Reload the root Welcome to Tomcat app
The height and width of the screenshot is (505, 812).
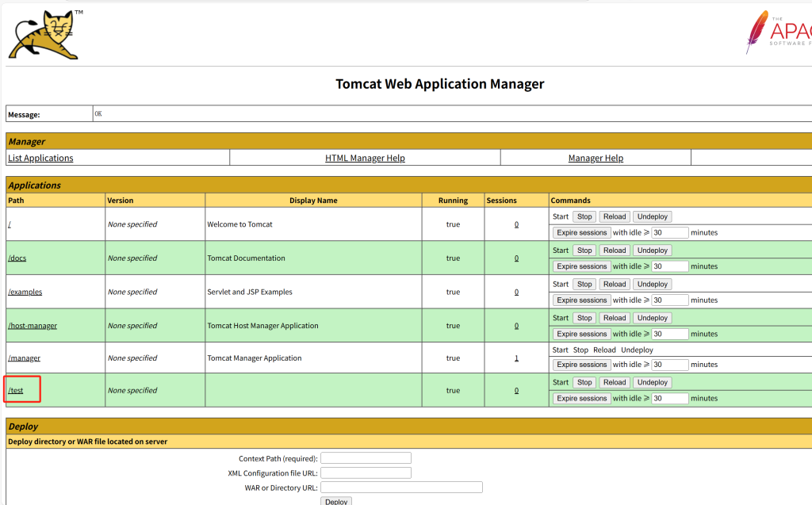pos(615,216)
